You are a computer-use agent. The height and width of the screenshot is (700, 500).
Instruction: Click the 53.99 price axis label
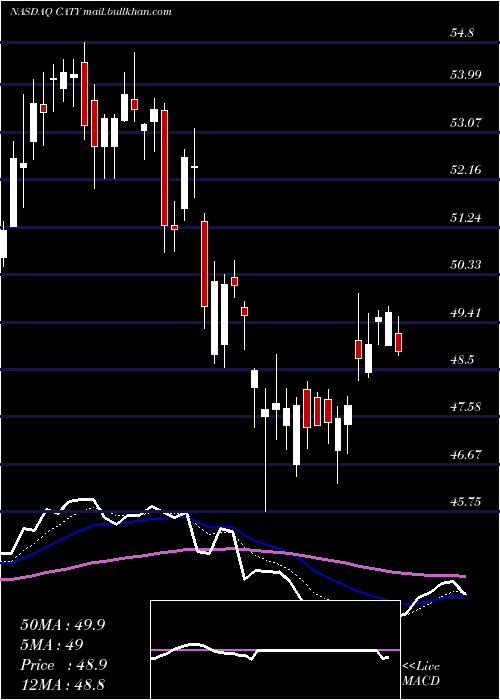tap(466, 74)
